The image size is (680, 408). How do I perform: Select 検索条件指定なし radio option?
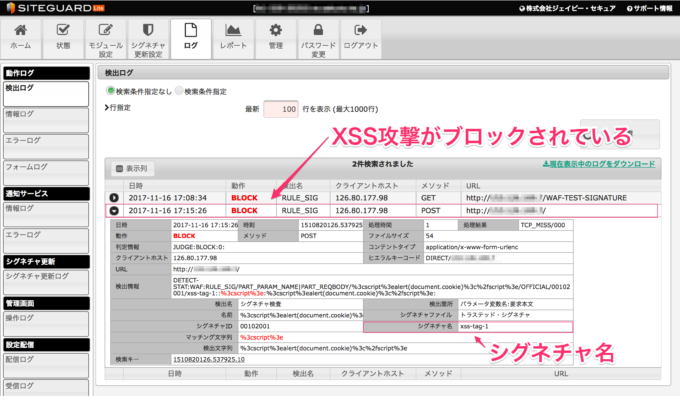(x=111, y=90)
